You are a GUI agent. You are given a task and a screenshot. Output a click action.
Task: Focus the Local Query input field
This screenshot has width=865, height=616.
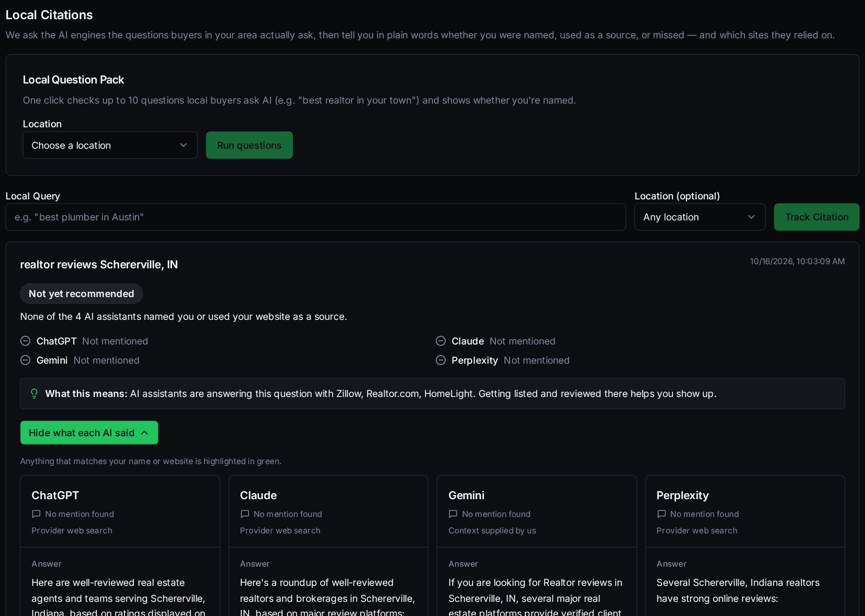pos(316,217)
